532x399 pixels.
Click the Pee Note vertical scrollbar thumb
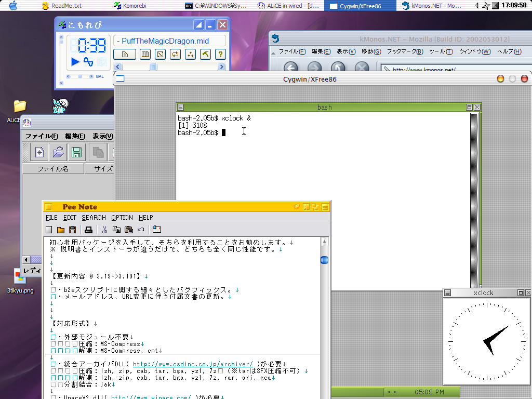pyautogui.click(x=324, y=260)
